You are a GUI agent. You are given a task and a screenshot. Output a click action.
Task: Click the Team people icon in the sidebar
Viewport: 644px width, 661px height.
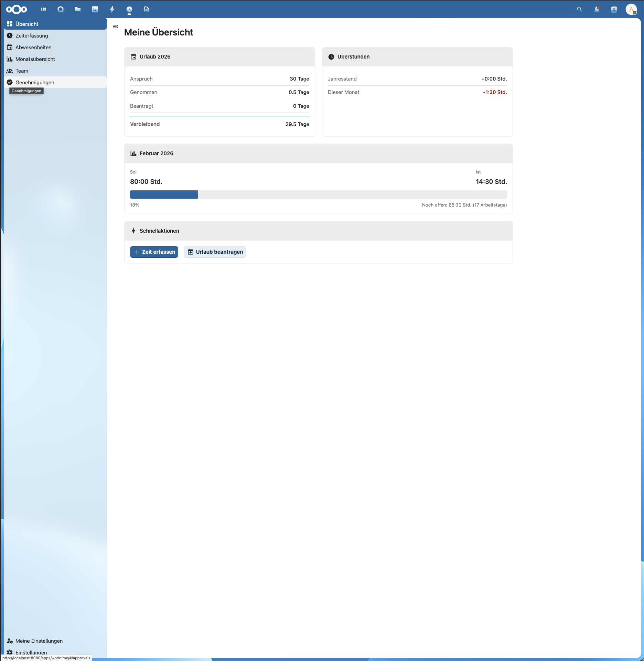click(10, 71)
